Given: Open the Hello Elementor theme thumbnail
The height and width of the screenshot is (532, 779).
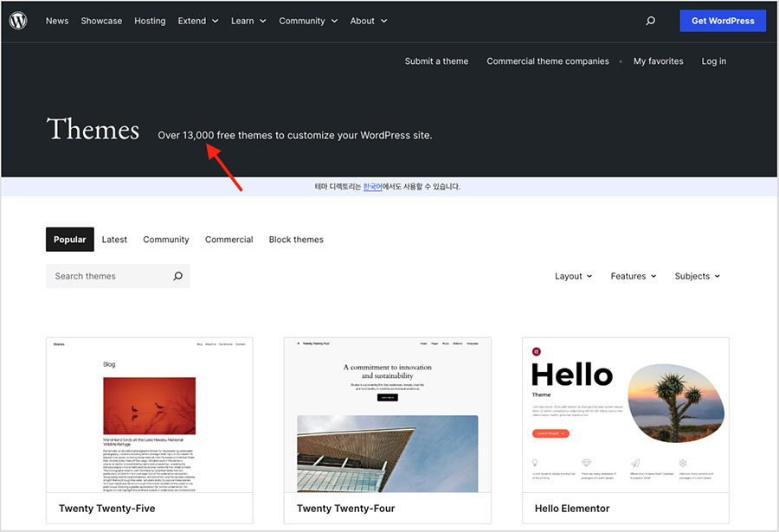Looking at the screenshot, I should [x=626, y=415].
